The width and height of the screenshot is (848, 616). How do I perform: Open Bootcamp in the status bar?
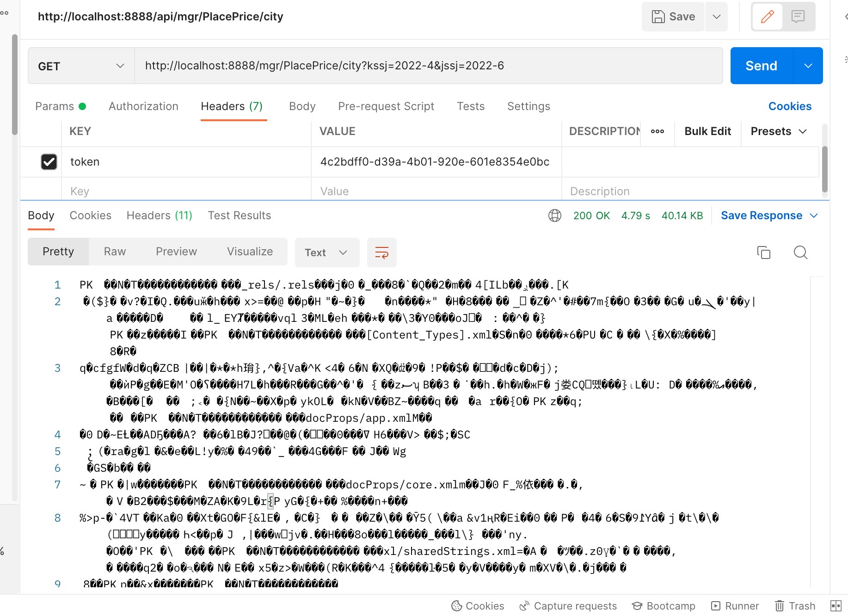(x=664, y=606)
